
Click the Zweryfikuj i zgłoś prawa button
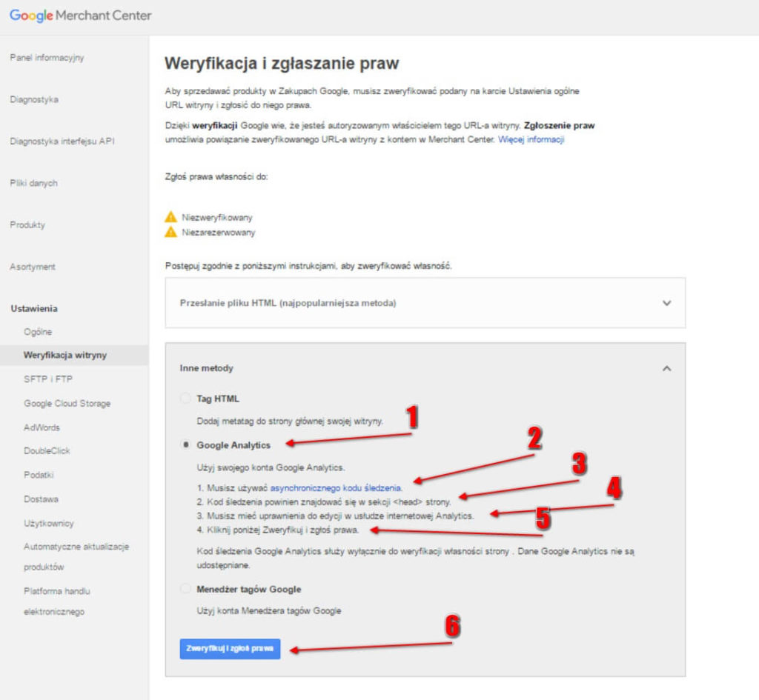click(230, 649)
